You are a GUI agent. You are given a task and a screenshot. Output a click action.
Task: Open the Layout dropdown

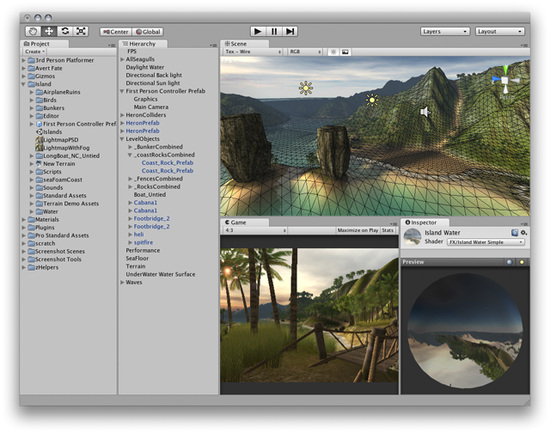(500, 31)
